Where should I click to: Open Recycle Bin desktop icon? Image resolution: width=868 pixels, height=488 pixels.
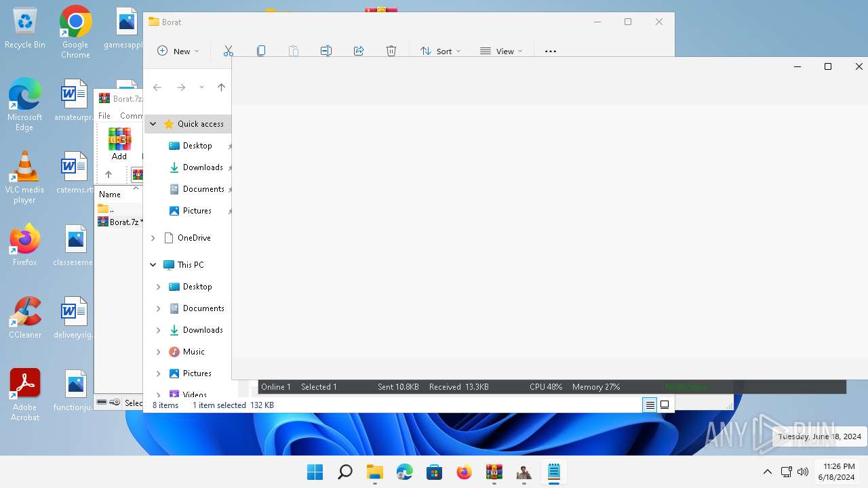click(x=25, y=28)
